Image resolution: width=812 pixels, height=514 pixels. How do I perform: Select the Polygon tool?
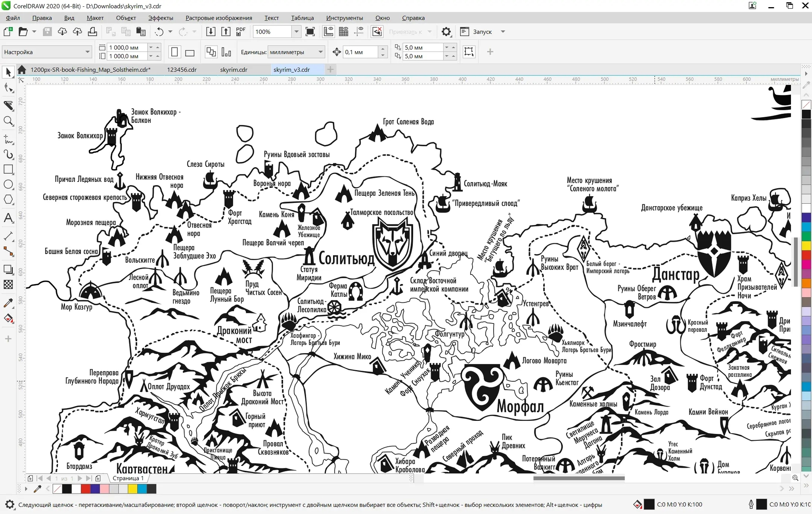click(x=8, y=199)
